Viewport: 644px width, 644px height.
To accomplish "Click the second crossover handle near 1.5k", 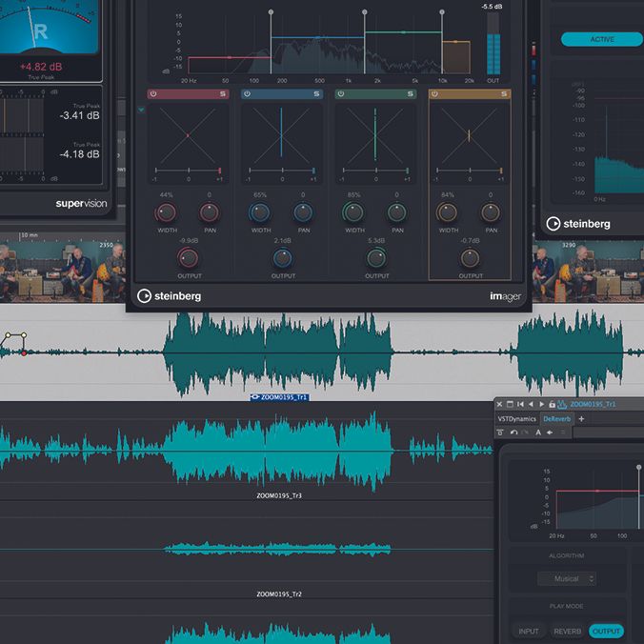I will tap(364, 12).
